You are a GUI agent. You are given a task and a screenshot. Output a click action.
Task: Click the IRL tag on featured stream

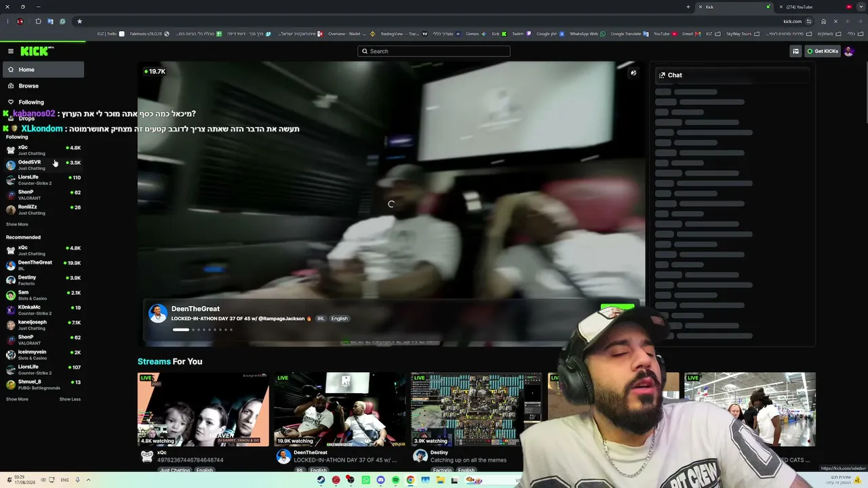tap(321, 319)
